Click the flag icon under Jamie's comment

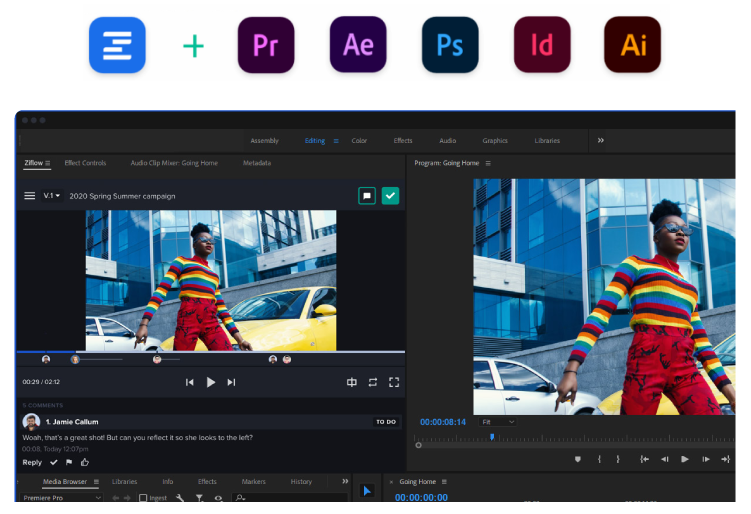click(69, 462)
